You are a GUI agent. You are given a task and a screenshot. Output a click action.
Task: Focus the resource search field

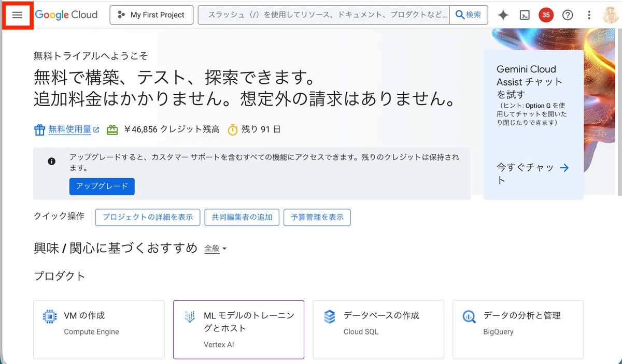pyautogui.click(x=323, y=15)
